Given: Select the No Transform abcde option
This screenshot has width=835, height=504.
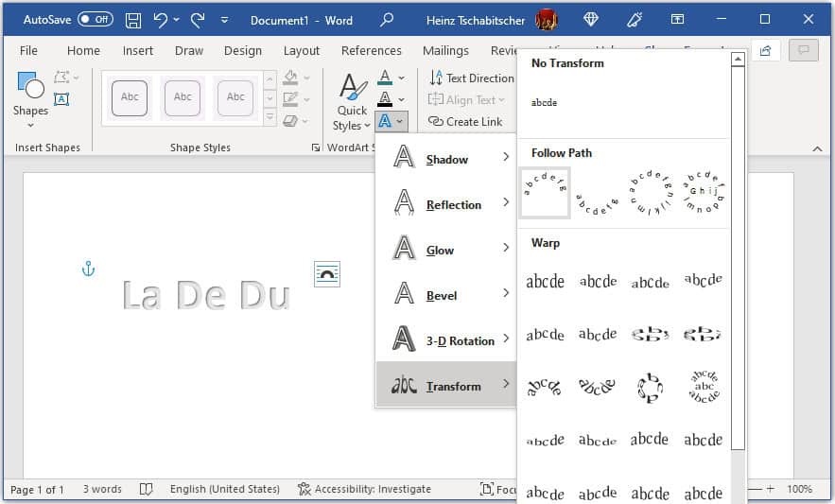Looking at the screenshot, I should click(x=545, y=102).
